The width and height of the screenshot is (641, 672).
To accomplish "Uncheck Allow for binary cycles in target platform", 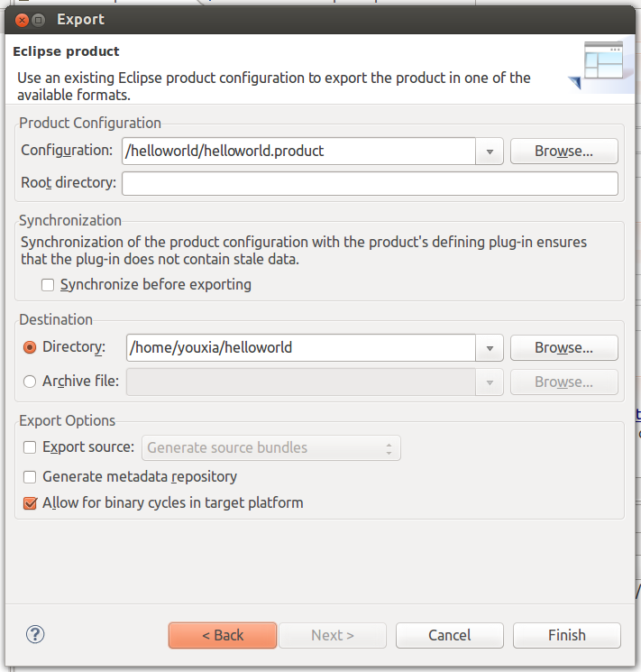I will [31, 503].
